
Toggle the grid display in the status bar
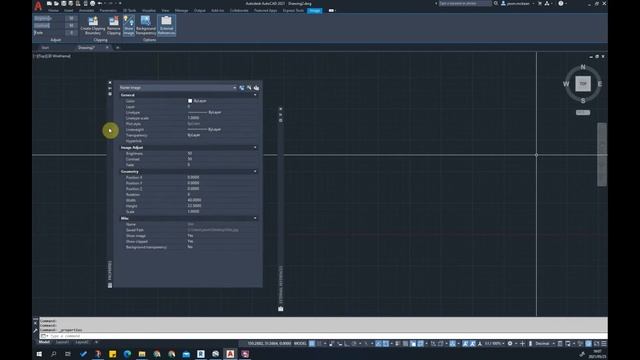(312, 344)
